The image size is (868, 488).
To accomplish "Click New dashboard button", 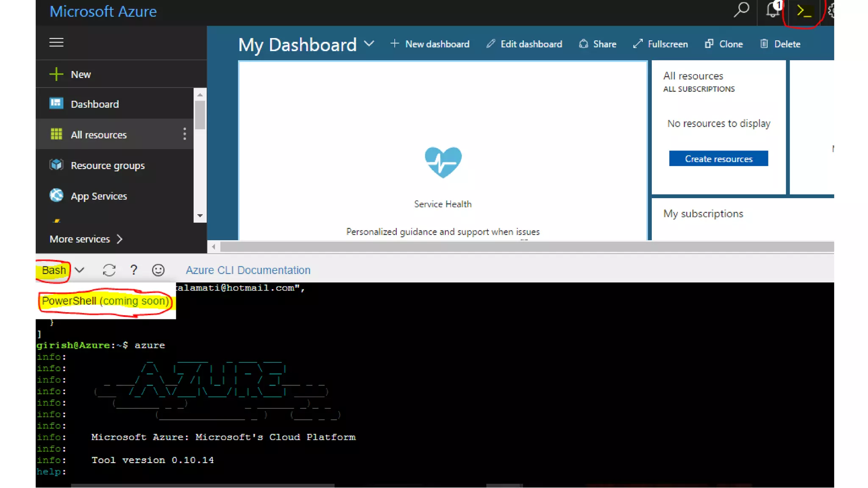I will click(x=430, y=44).
